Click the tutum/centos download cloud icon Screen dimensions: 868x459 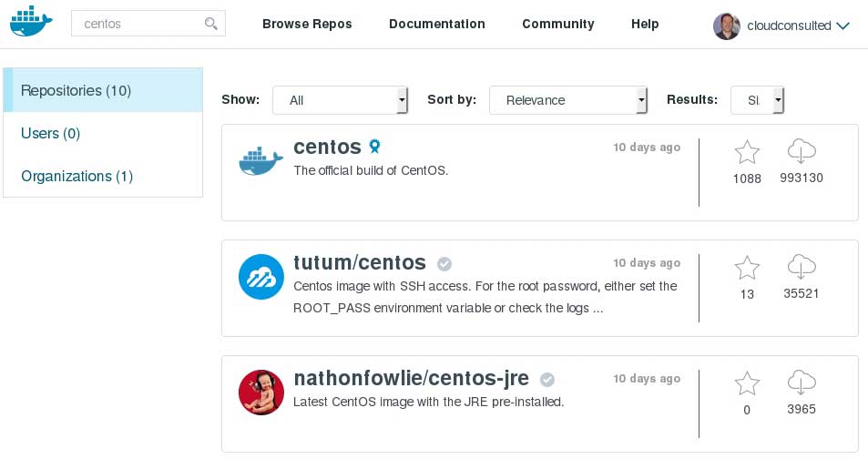802,268
